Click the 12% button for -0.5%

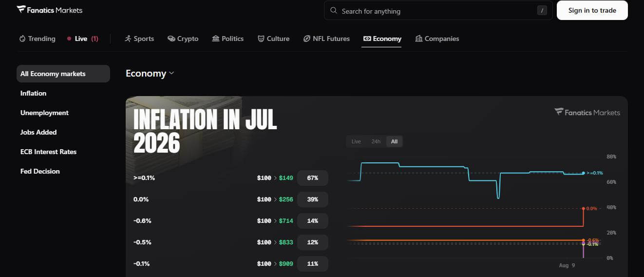pyautogui.click(x=313, y=242)
